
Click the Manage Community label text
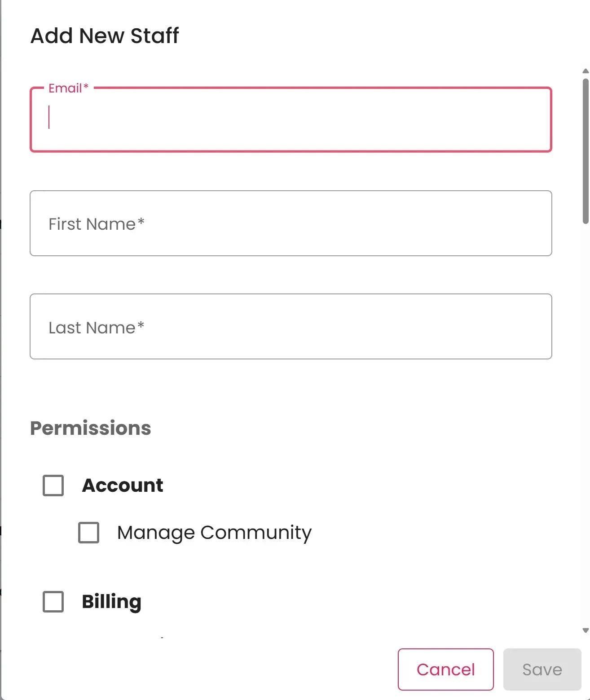pyautogui.click(x=214, y=533)
